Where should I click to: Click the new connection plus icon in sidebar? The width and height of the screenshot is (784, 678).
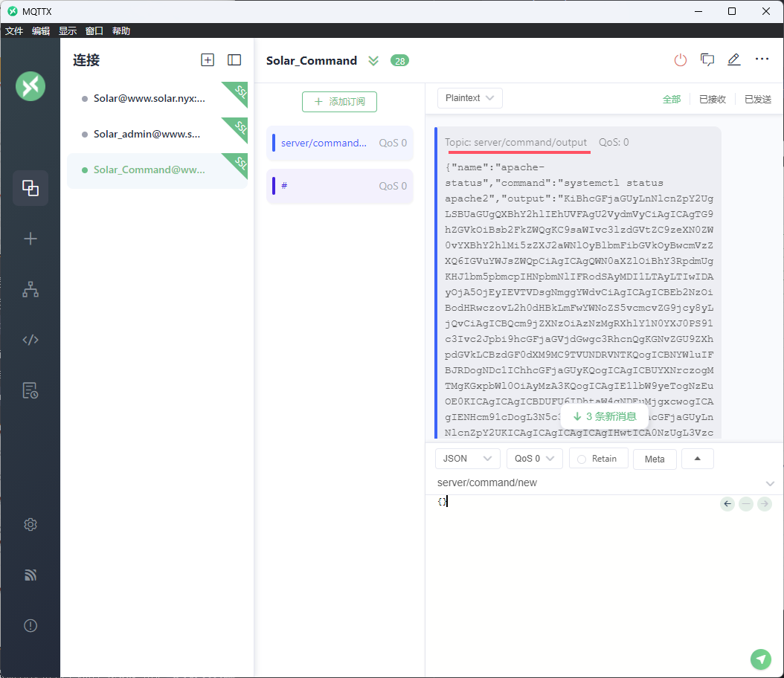click(x=30, y=239)
